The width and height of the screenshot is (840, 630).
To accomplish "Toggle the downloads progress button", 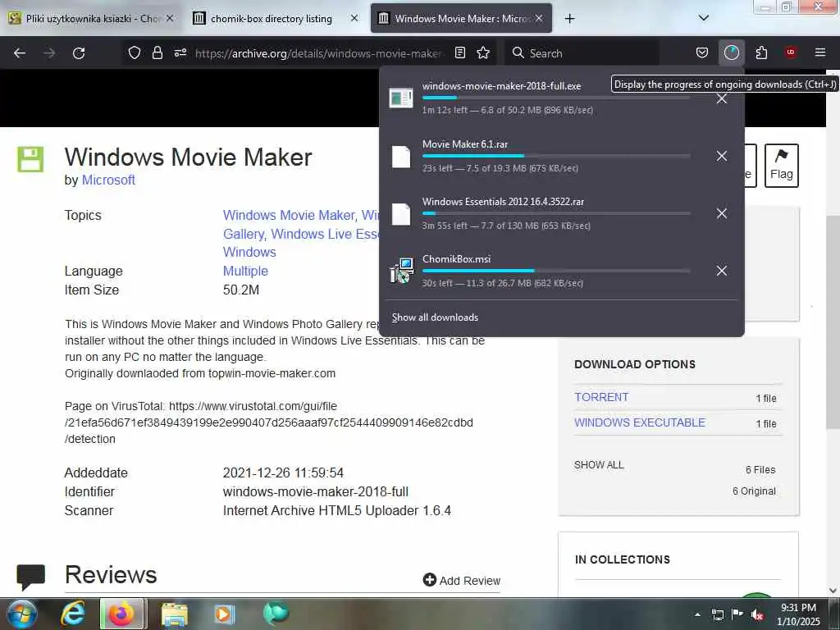I will 731,52.
